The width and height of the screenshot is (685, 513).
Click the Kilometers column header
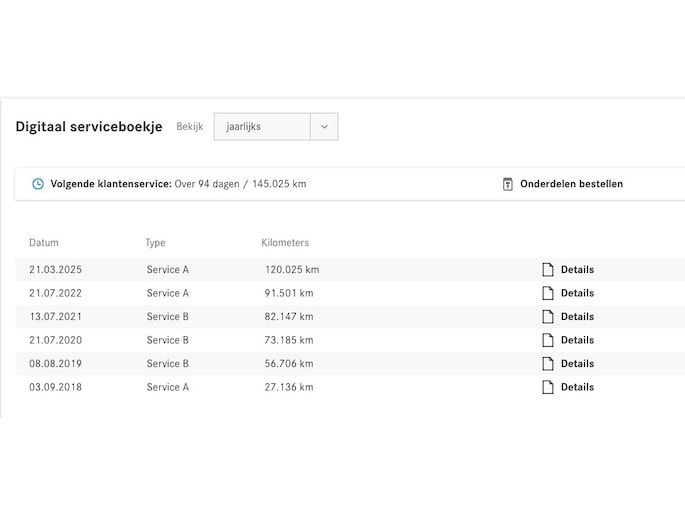[x=285, y=243]
